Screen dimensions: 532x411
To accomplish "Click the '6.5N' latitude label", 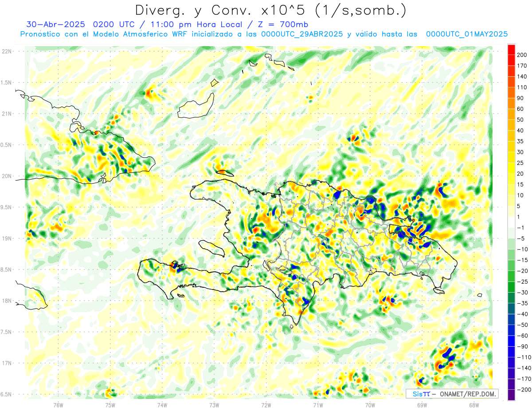I will click(x=6, y=394).
